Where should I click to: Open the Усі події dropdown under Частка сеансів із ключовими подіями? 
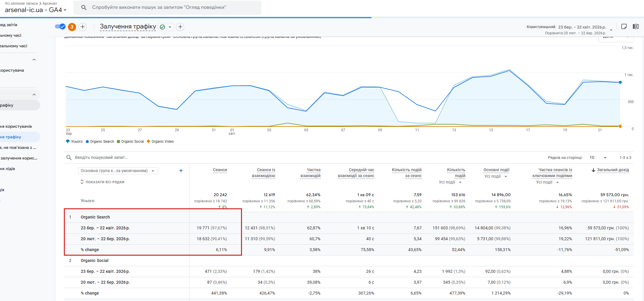click(547, 182)
